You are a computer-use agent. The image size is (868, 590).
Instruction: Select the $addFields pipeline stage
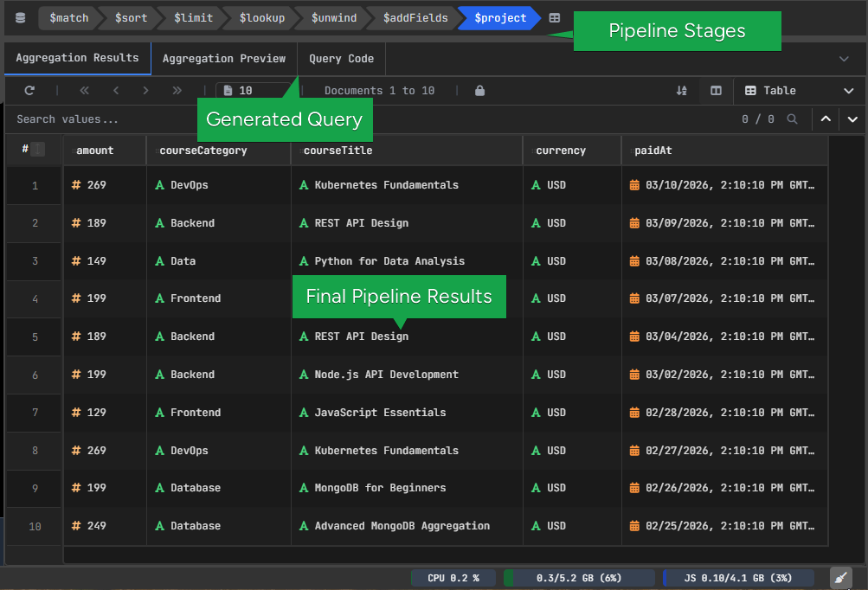[x=415, y=17]
